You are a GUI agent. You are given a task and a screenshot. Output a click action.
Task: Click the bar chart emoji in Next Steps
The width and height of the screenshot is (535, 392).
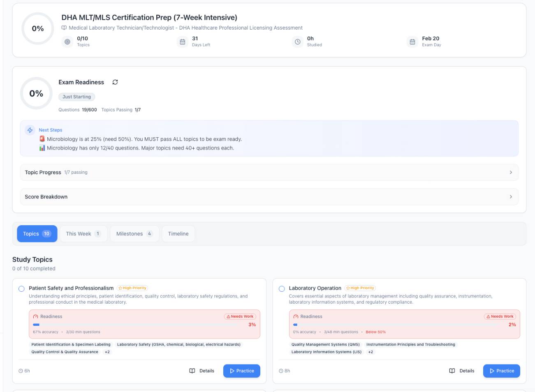[x=42, y=148]
